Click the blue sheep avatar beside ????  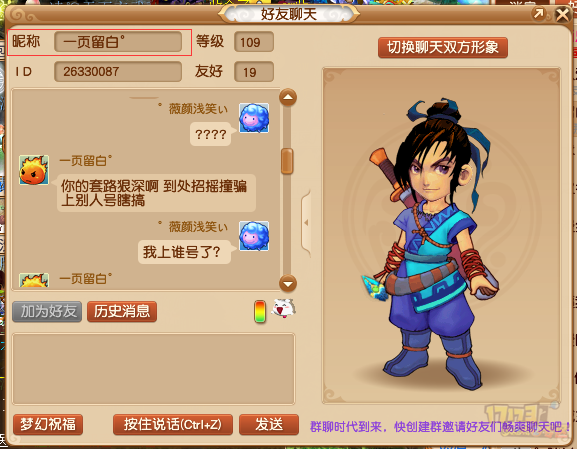click(254, 118)
